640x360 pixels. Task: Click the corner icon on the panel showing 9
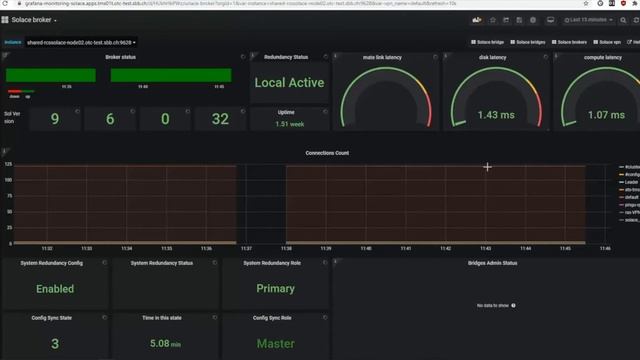[x=78, y=111]
